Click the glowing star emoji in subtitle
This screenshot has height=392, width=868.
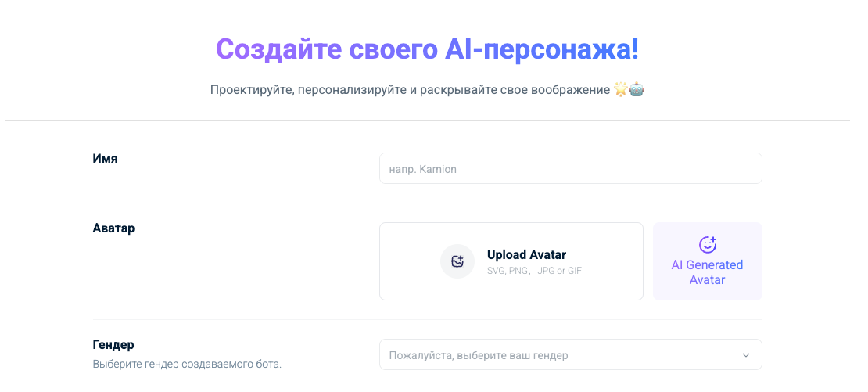pos(620,90)
